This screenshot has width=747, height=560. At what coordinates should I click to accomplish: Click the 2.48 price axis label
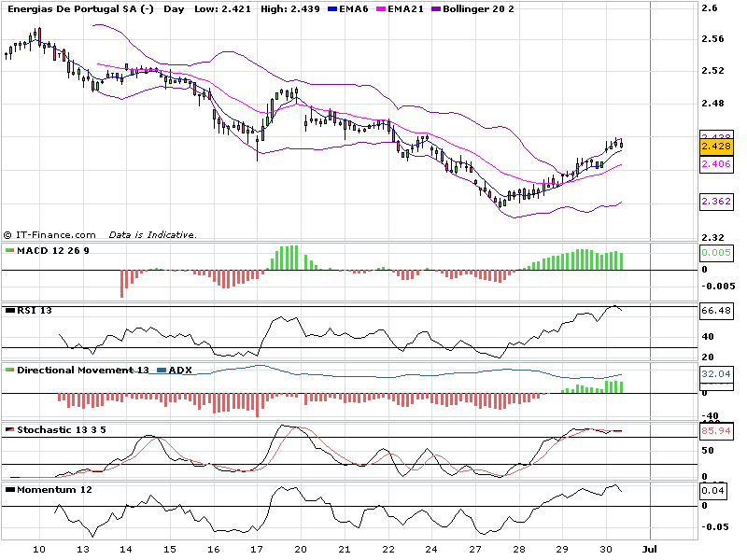tap(712, 104)
